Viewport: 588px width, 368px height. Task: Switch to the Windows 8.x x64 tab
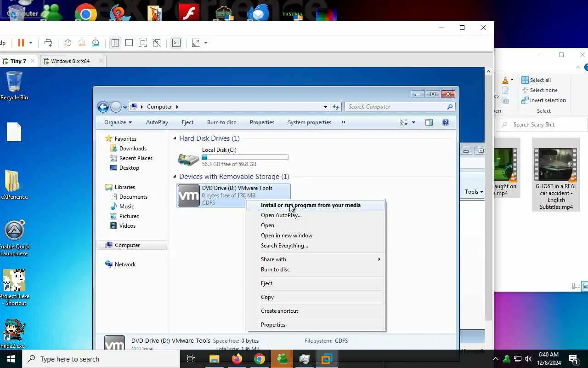(x=70, y=61)
